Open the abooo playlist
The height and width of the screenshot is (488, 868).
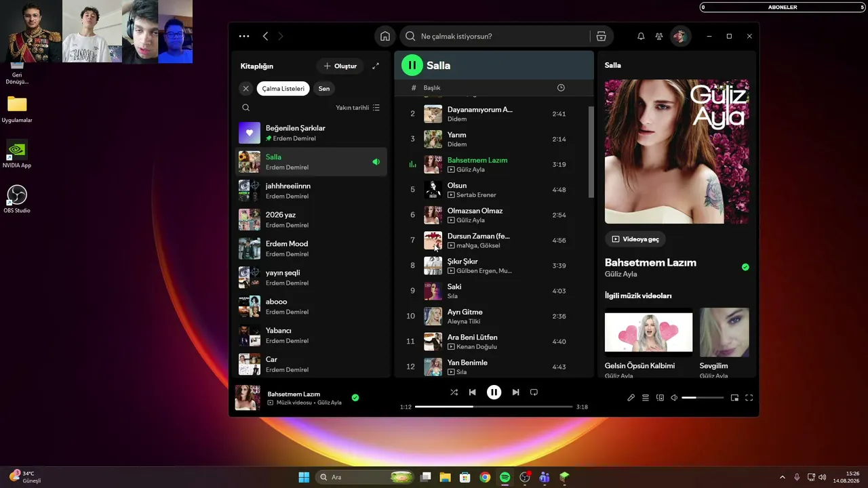311,306
